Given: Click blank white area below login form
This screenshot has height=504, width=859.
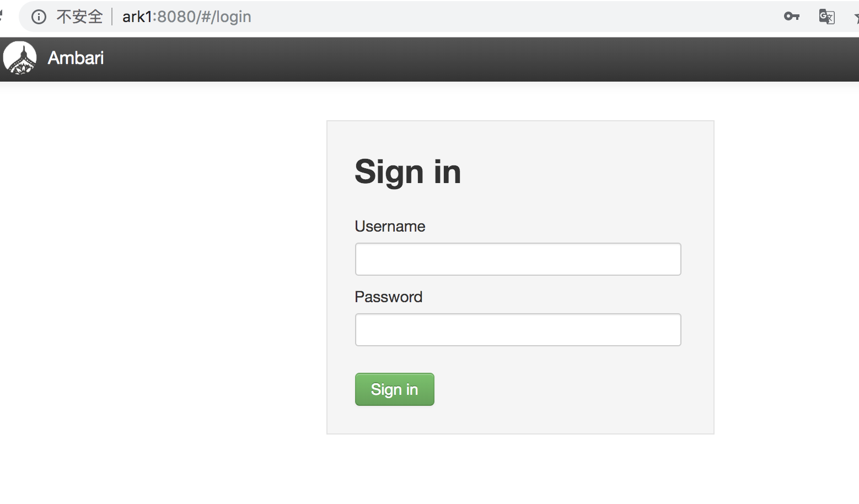Looking at the screenshot, I should point(518,469).
